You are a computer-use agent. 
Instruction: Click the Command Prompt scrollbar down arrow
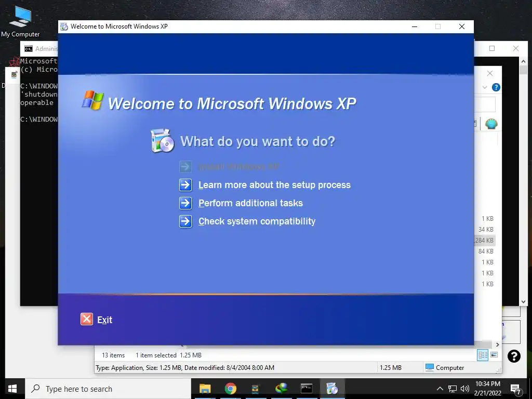tap(523, 302)
